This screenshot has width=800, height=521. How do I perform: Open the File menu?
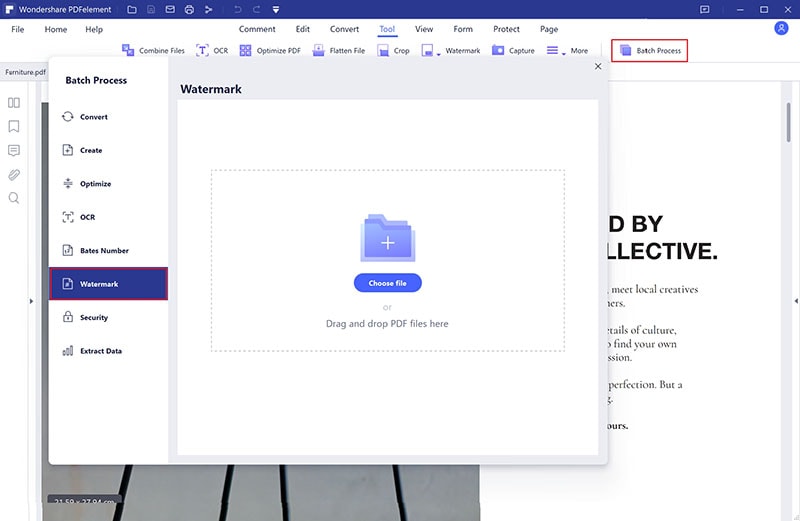point(18,29)
